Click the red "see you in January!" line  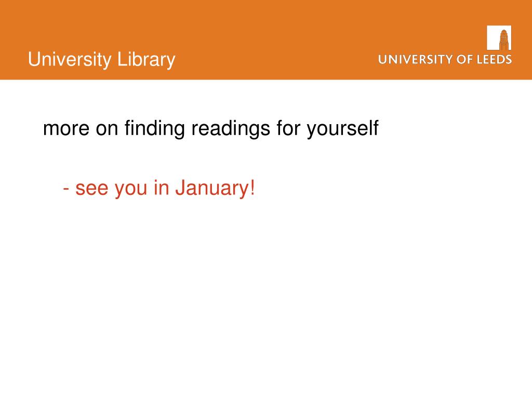coord(159,188)
